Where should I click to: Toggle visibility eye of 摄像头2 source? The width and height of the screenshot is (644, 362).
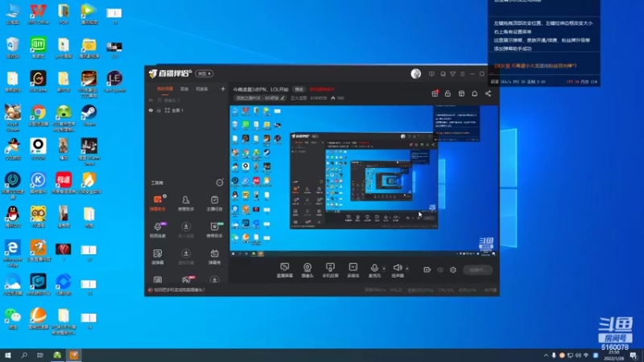pyautogui.click(x=151, y=100)
